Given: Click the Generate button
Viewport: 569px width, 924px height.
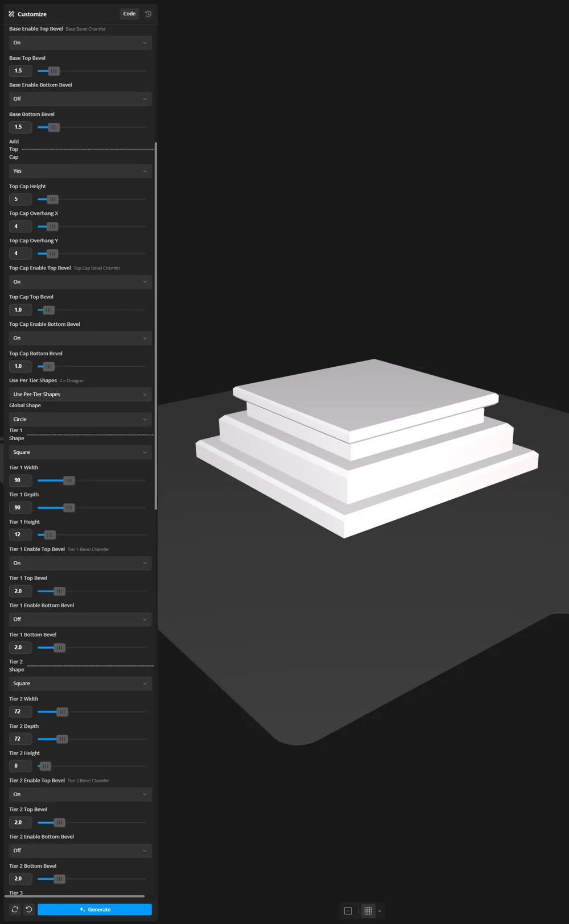Looking at the screenshot, I should pos(94,909).
